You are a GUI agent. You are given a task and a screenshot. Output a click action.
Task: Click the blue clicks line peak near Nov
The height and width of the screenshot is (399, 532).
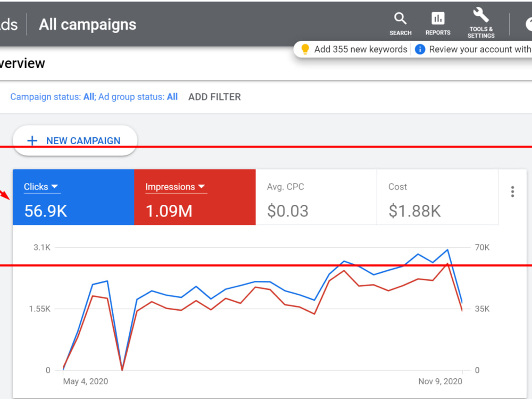coord(447,250)
